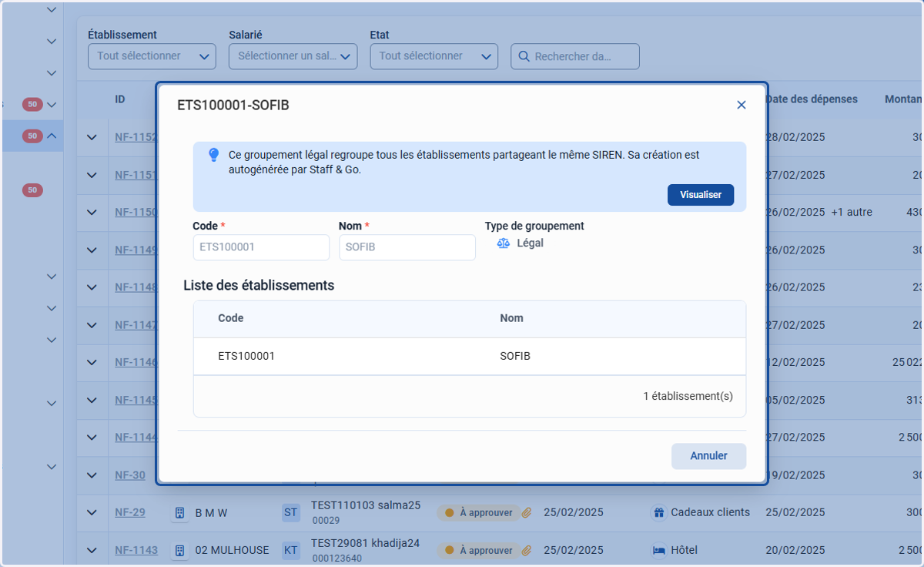Click the Hôtel bed icon
Viewport: 924px width, 567px height.
point(658,550)
